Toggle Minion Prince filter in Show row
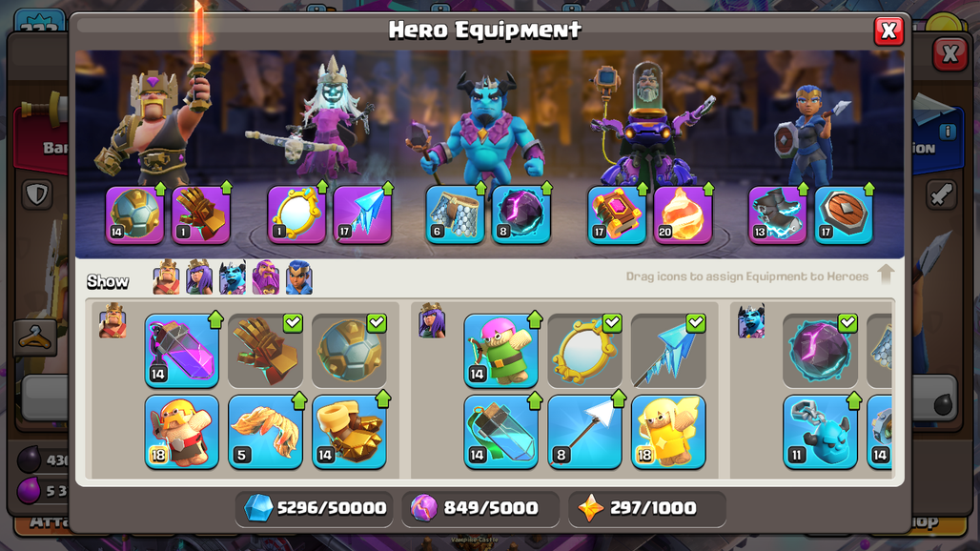This screenshot has width=980, height=551. point(233,277)
